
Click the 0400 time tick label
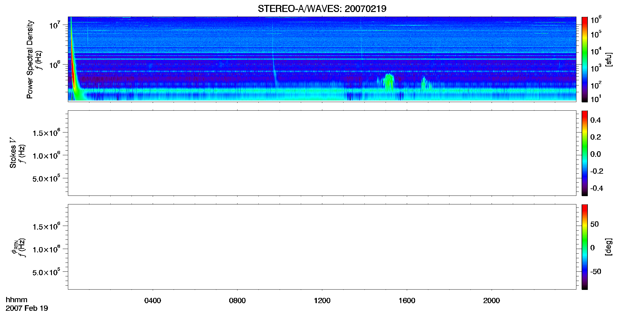coord(153,301)
